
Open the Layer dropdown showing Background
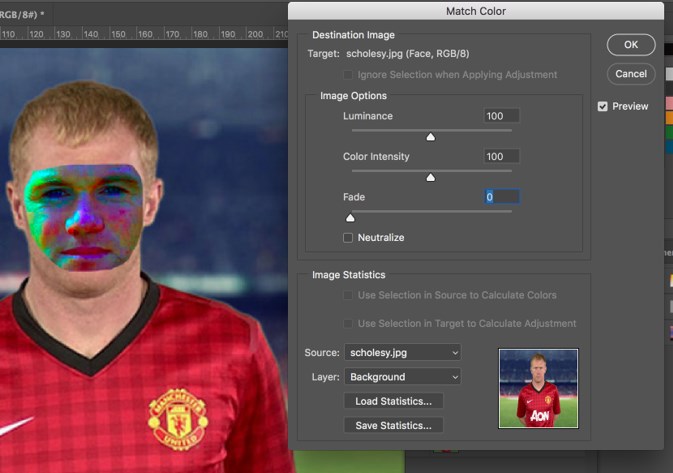tap(403, 377)
